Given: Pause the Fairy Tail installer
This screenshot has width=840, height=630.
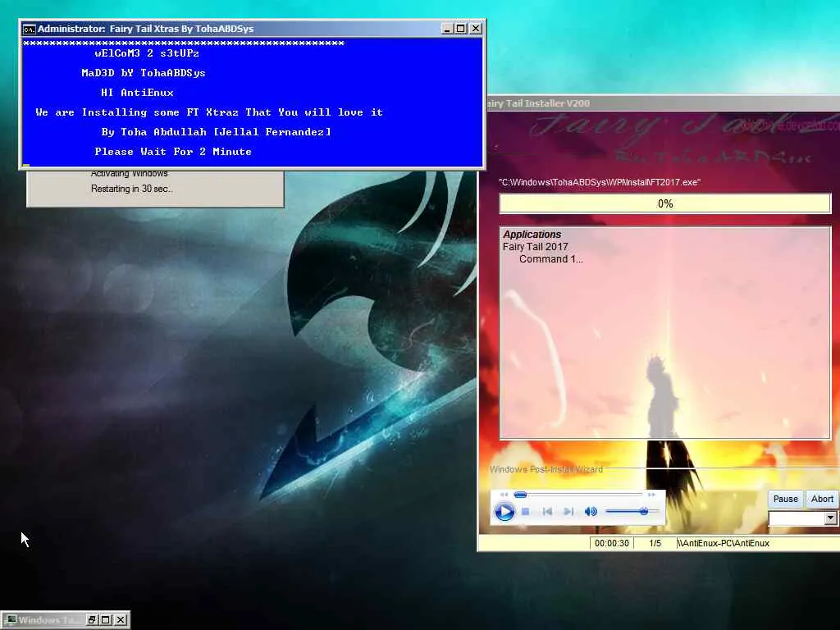Looking at the screenshot, I should [x=785, y=499].
